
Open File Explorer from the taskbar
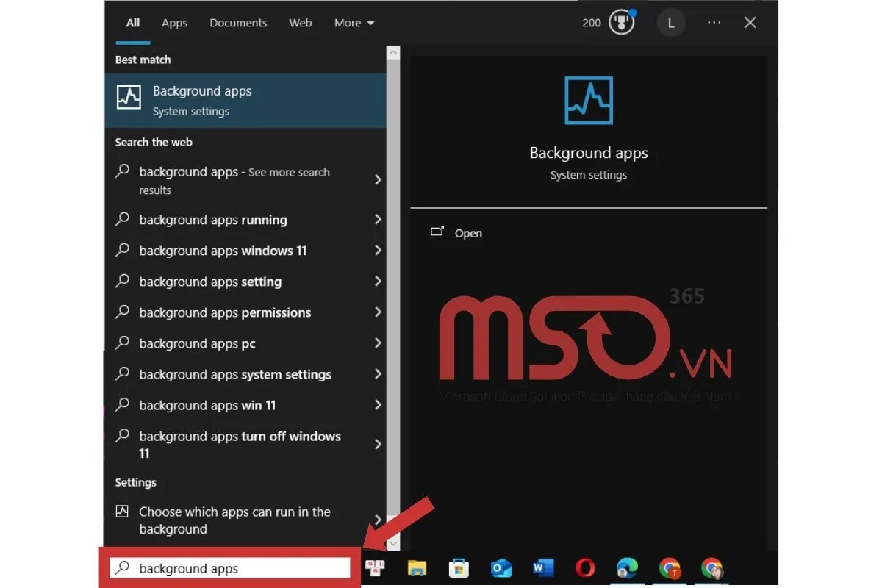[417, 568]
